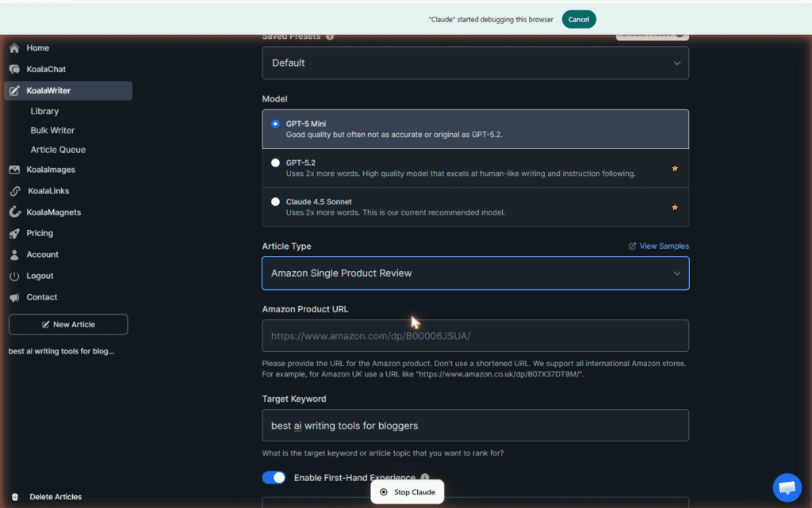
Task: Toggle Enable First-Hand Experience switch
Action: pos(274,477)
